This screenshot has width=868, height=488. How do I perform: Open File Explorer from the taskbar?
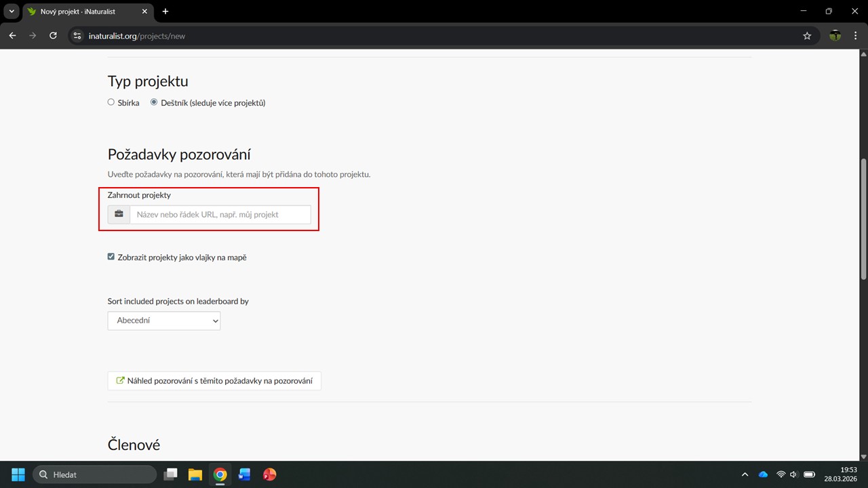tap(195, 474)
